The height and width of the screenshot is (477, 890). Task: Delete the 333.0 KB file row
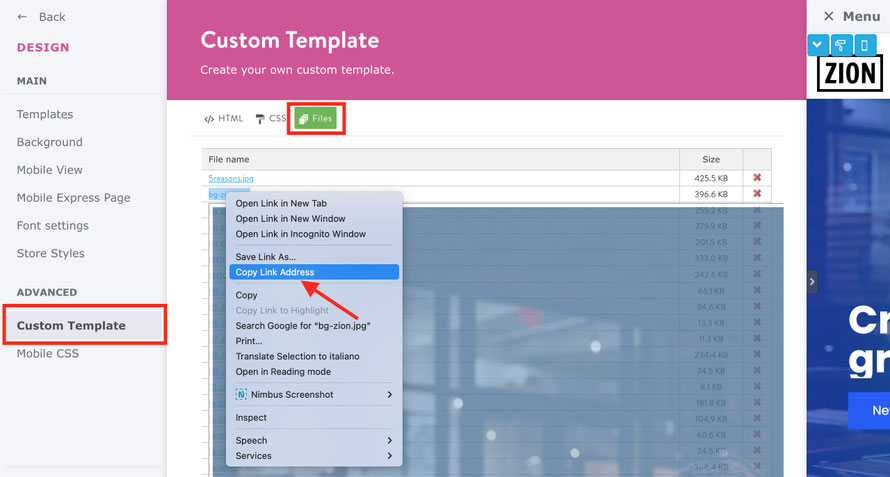point(757,258)
